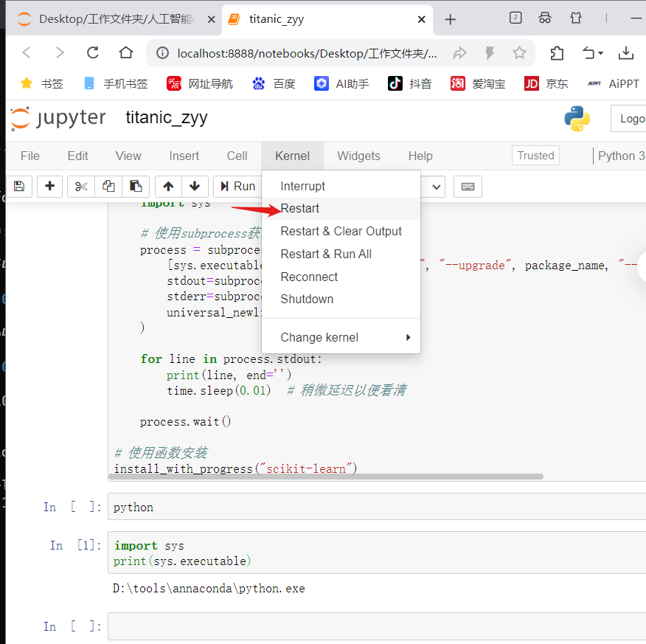The height and width of the screenshot is (644, 646).
Task: Open the command palette keyboard icon
Action: tap(468, 187)
